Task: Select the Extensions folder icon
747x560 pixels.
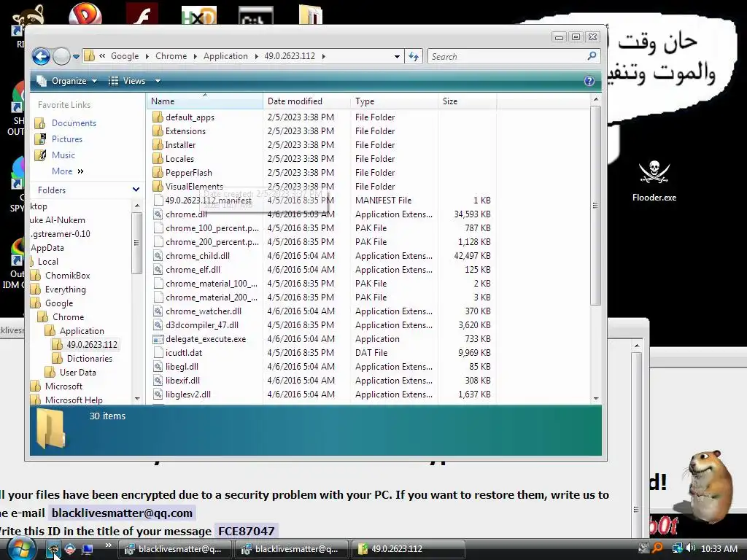Action: click(158, 131)
